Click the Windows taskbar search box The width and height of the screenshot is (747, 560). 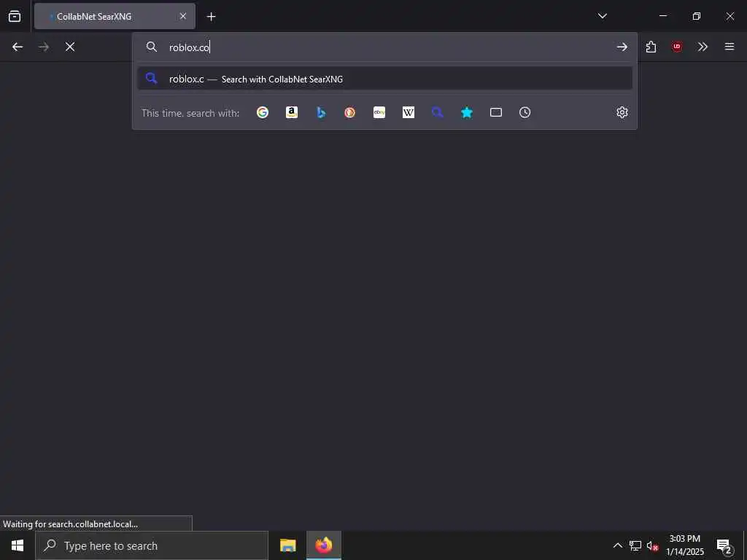coord(152,545)
